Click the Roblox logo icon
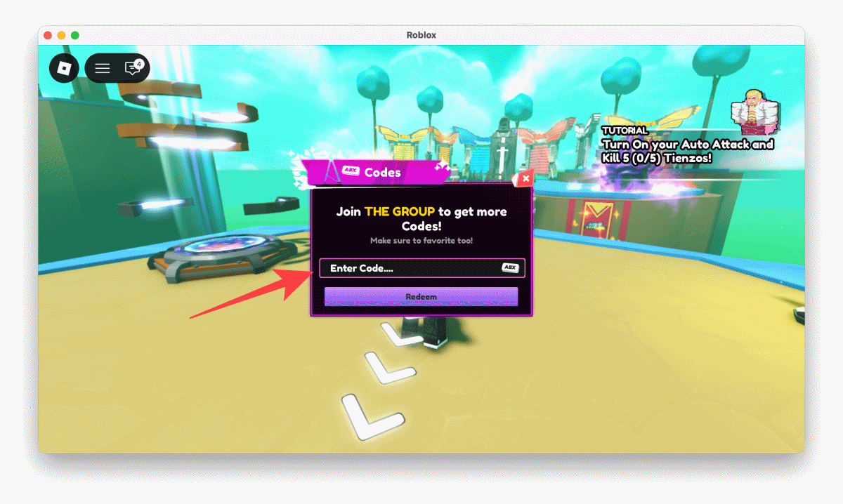This screenshot has height=504, width=843. (64, 68)
